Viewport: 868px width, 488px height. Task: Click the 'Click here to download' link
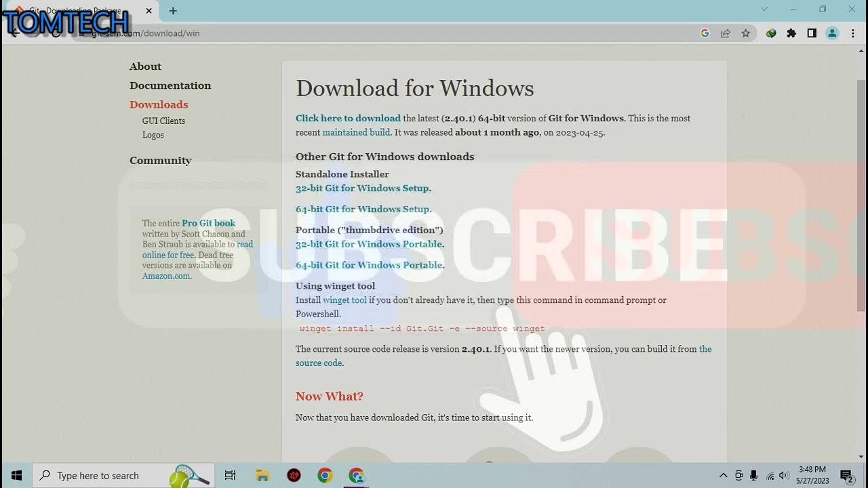(x=348, y=118)
